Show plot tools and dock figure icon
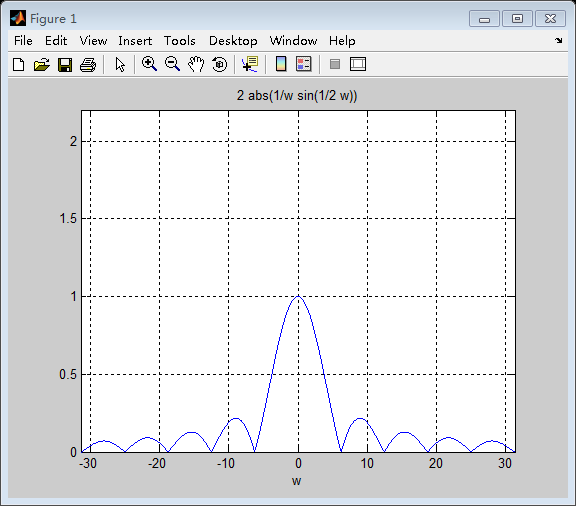Viewport: 576px width, 506px height. click(358, 64)
